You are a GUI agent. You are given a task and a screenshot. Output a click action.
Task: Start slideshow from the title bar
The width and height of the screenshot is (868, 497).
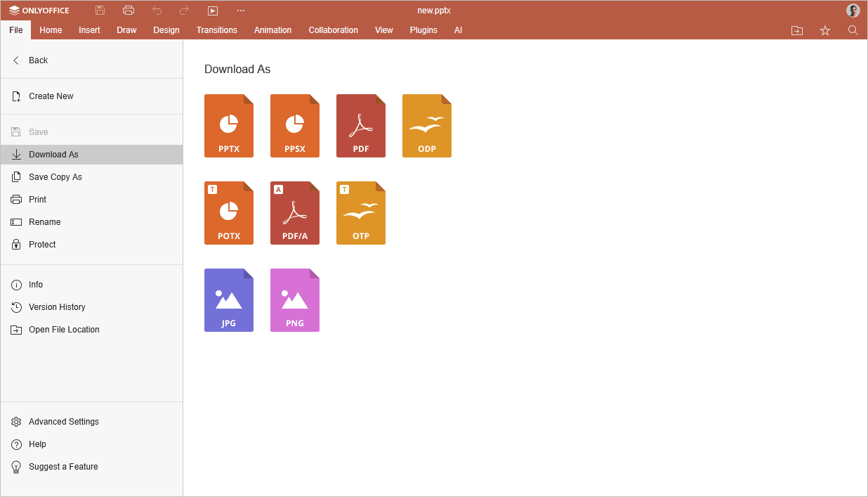pos(213,11)
